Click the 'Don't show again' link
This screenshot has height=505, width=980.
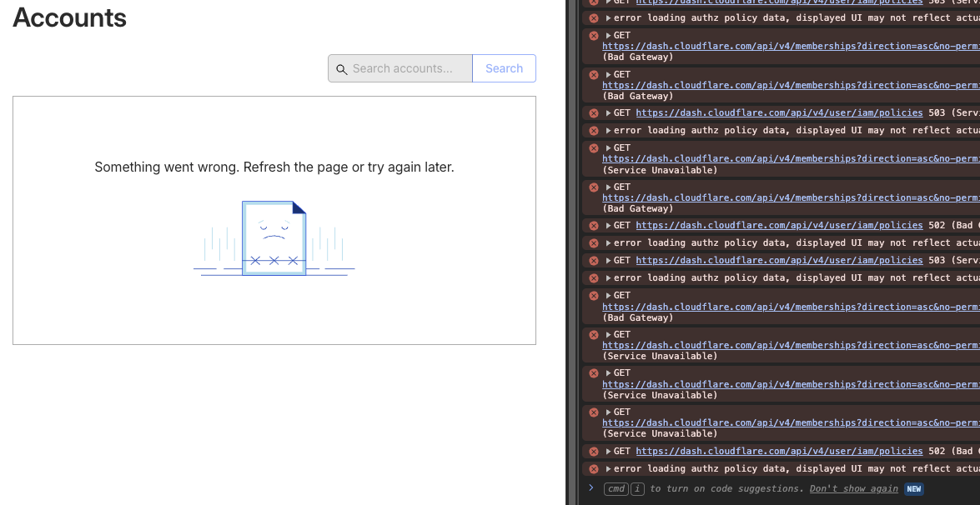point(853,489)
